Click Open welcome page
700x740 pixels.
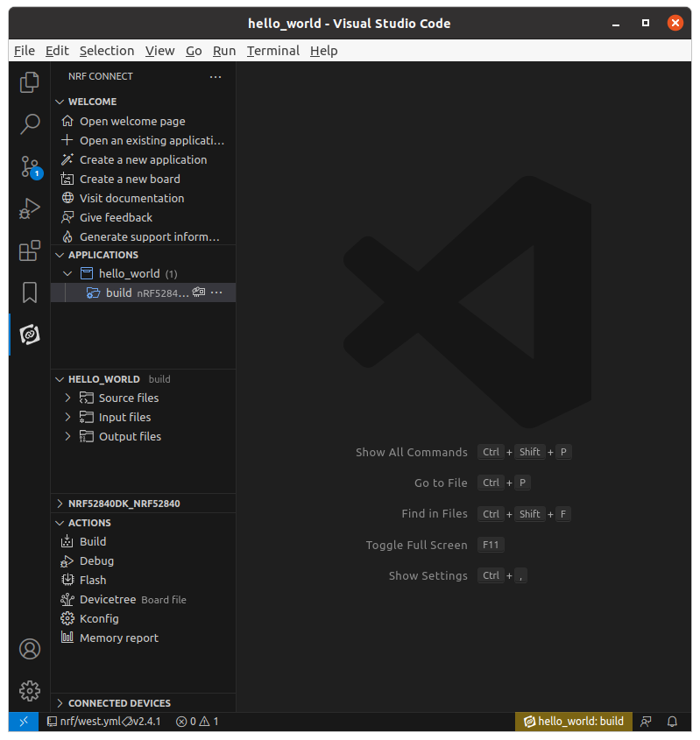click(143, 121)
